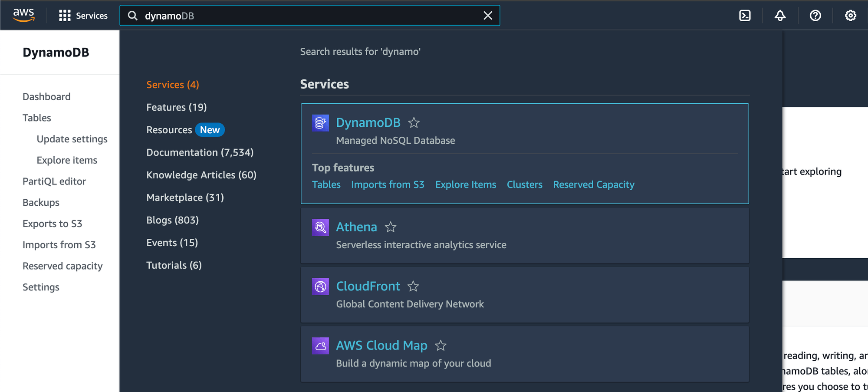Click in the search field containing dynamoDB

310,16
